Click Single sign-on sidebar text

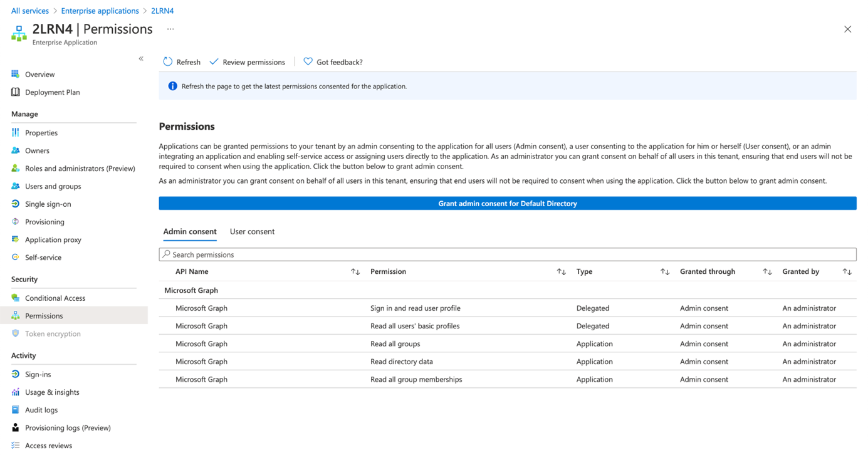pyautogui.click(x=48, y=204)
